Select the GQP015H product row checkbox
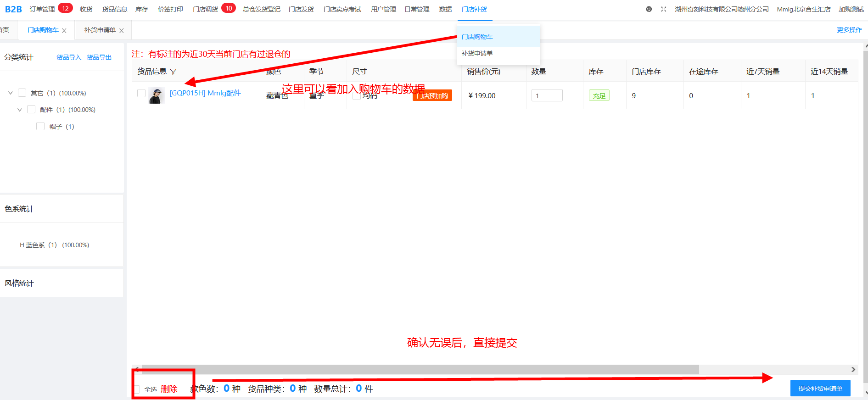Viewport: 868px width, 400px height. (x=141, y=93)
